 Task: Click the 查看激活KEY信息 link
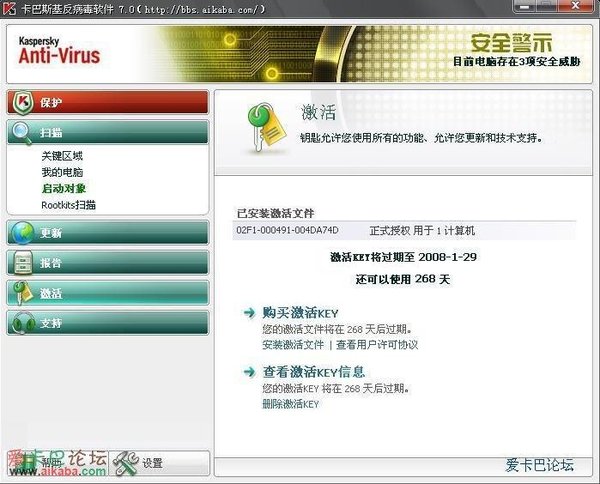pyautogui.click(x=314, y=372)
